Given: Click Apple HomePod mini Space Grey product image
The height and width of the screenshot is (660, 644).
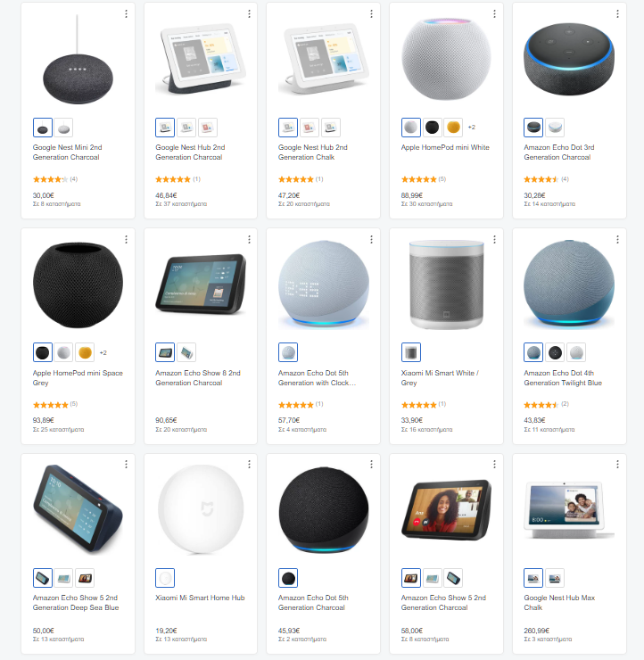Looking at the screenshot, I should click(78, 285).
